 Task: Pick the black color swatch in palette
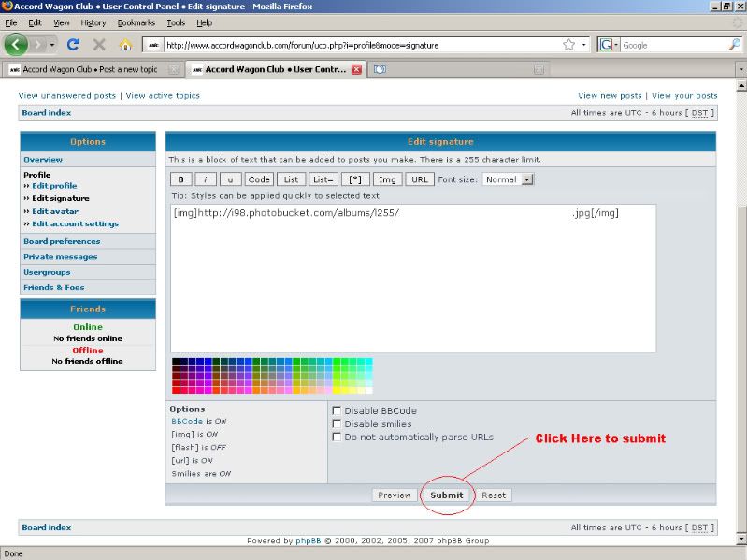[176, 362]
